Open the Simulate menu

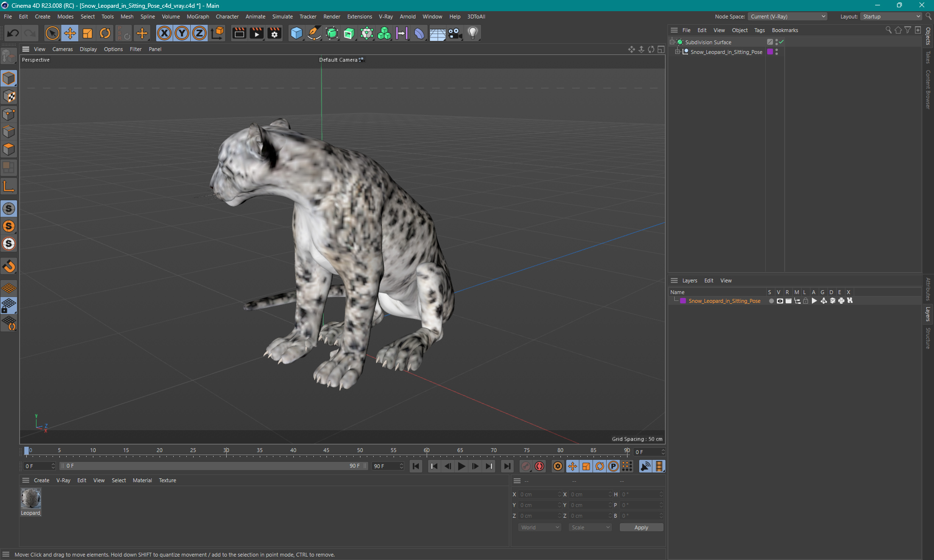(282, 17)
